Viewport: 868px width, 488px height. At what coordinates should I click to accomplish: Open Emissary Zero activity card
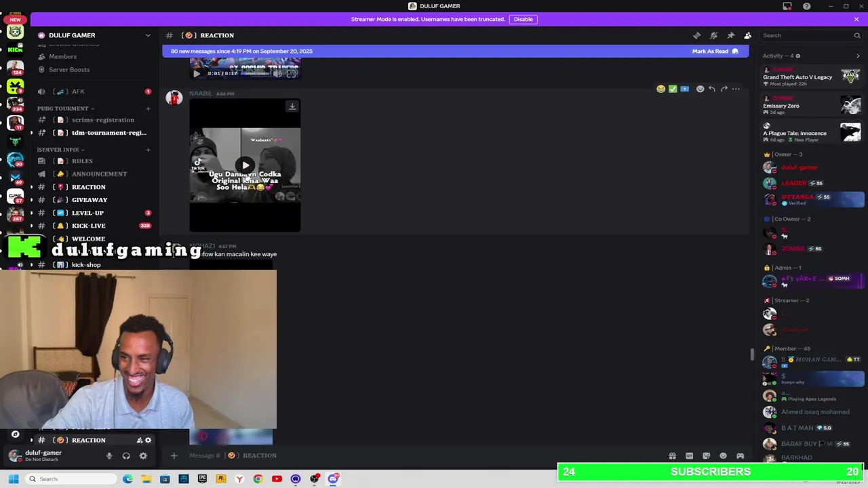812,105
